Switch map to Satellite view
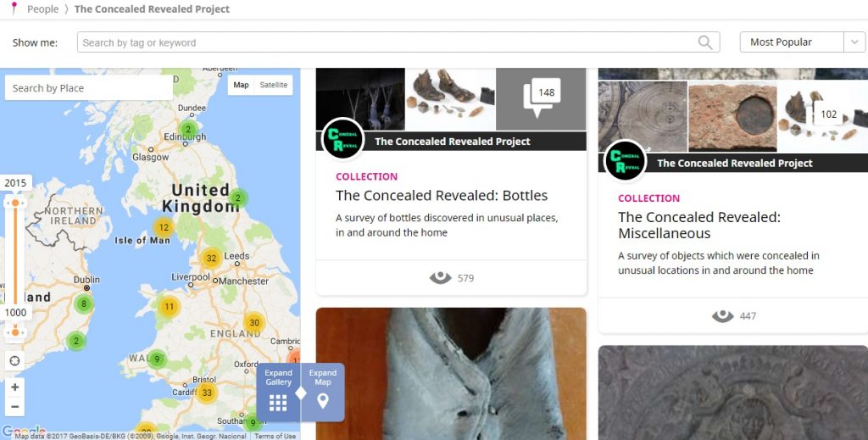The image size is (868, 440). (274, 85)
